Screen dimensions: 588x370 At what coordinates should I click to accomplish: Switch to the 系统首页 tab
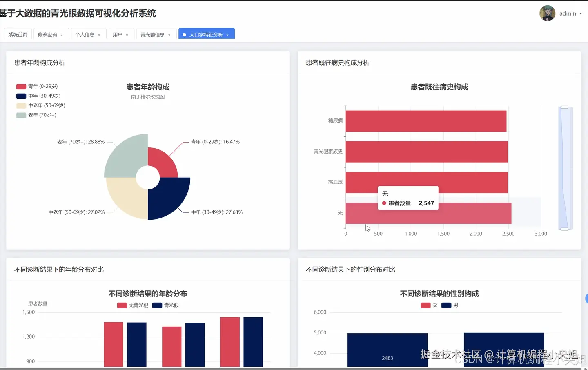(17, 34)
